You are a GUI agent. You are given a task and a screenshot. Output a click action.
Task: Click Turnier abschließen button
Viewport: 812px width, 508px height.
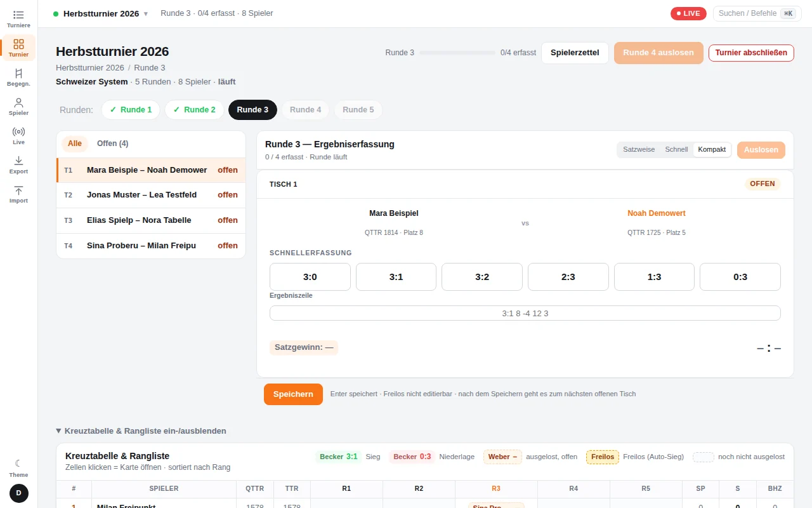click(x=751, y=53)
